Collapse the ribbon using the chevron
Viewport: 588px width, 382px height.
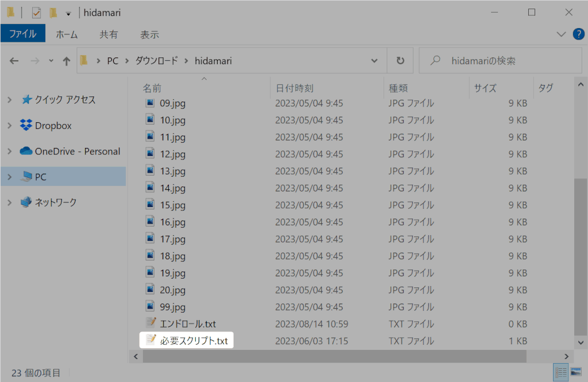pos(561,34)
